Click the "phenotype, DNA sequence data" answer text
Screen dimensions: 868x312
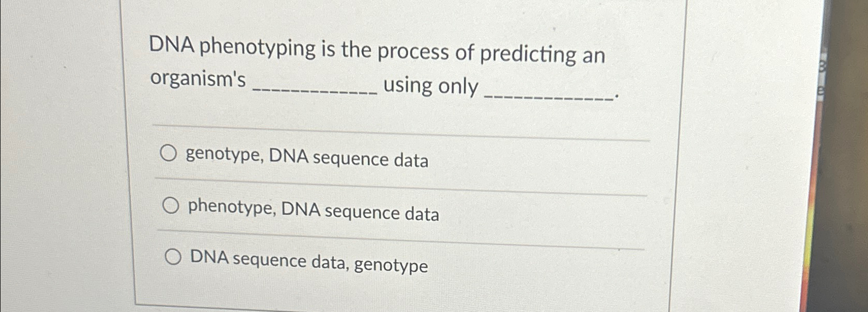pos(314,212)
